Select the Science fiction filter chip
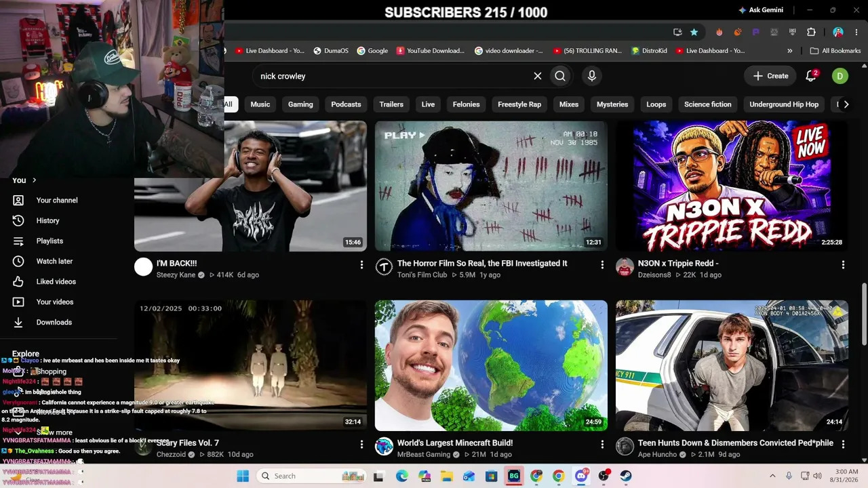This screenshot has height=488, width=868. point(707,104)
